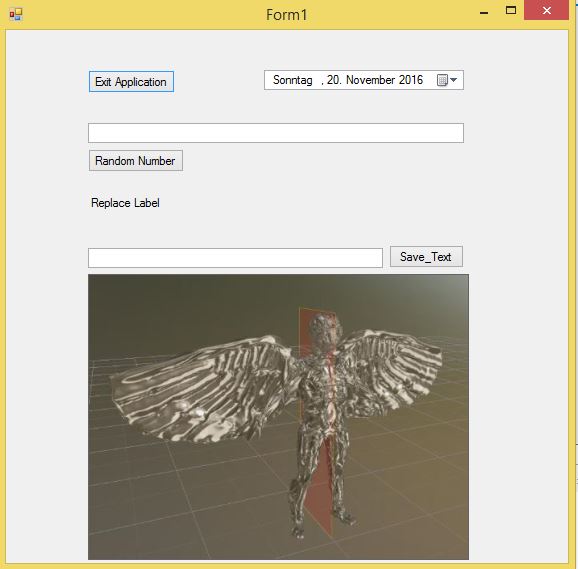This screenshot has height=569, width=578.
Task: Click the right wing of the angel model
Action: pos(391,372)
